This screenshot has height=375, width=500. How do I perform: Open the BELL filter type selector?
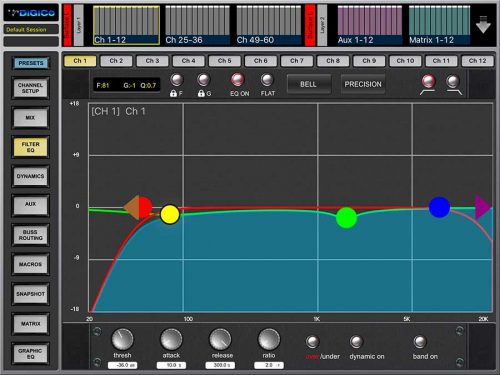point(309,84)
